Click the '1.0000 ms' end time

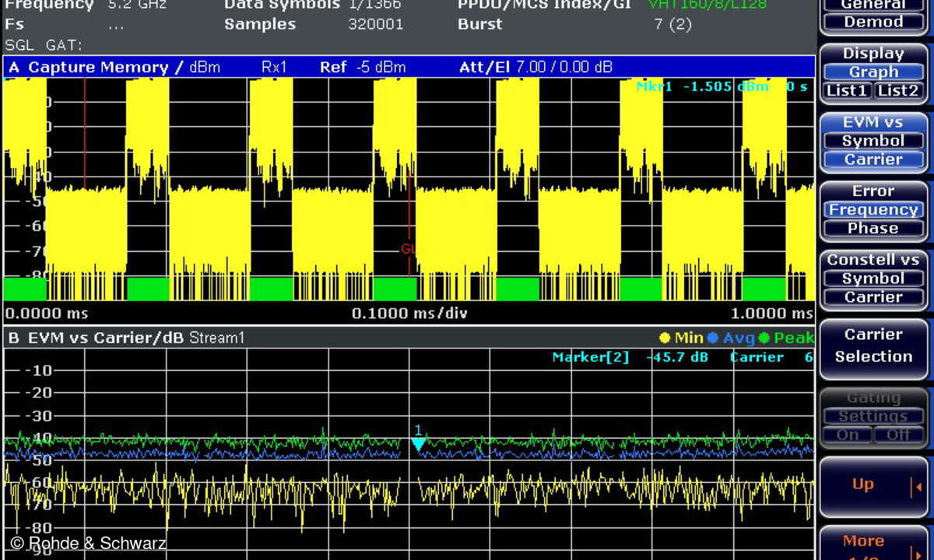[x=771, y=313]
